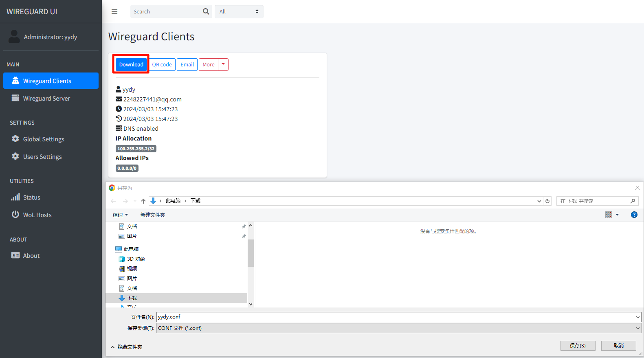Show the client QR code
This screenshot has height=358, width=644.
coord(162,64)
